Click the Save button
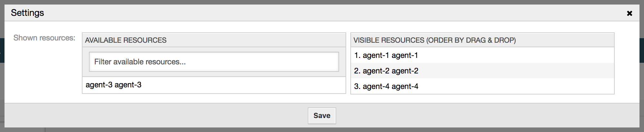This screenshot has width=644, height=132. (x=322, y=116)
